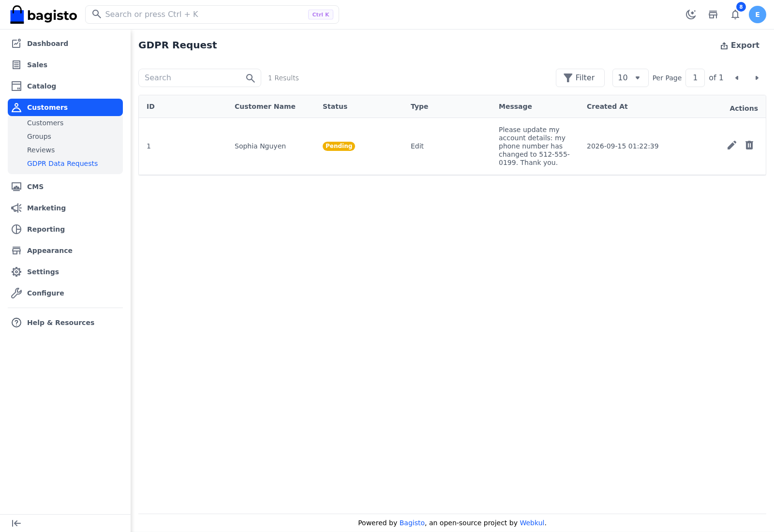Sort by Created At column
The image size is (774, 532).
[607, 106]
